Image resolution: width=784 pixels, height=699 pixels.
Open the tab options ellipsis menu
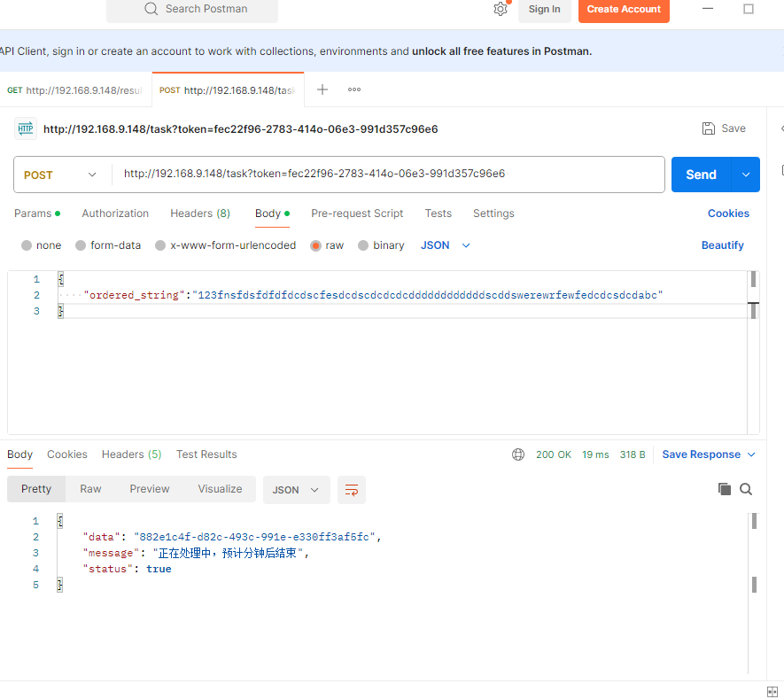click(354, 89)
